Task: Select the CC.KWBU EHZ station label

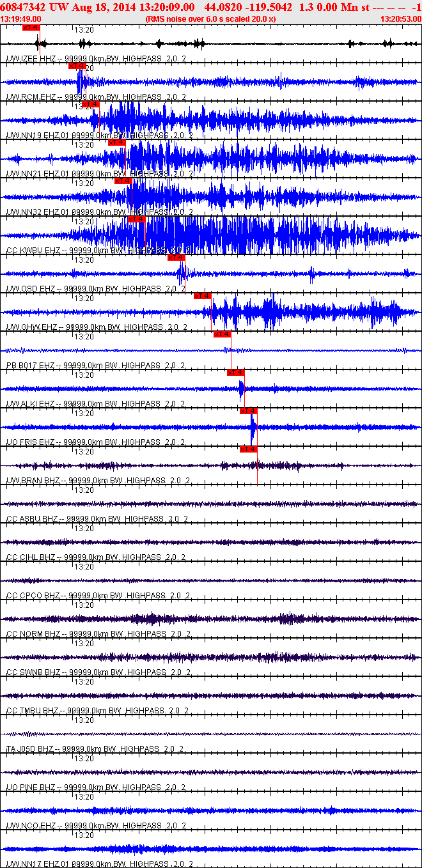Action: pos(34,250)
